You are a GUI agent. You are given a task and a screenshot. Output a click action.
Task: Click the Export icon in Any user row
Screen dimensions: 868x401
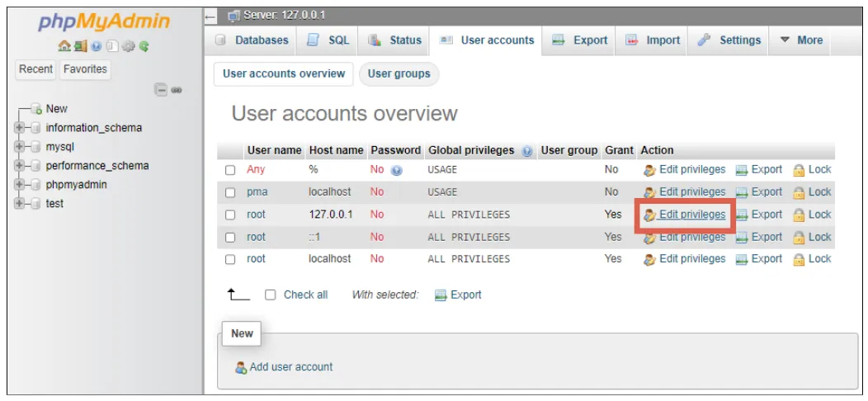(742, 170)
